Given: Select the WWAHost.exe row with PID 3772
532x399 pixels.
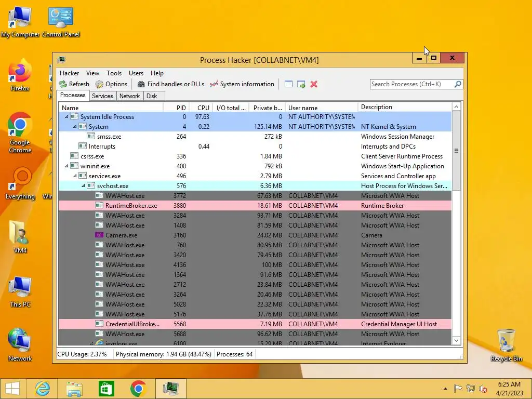Looking at the screenshot, I should pyautogui.click(x=255, y=195).
